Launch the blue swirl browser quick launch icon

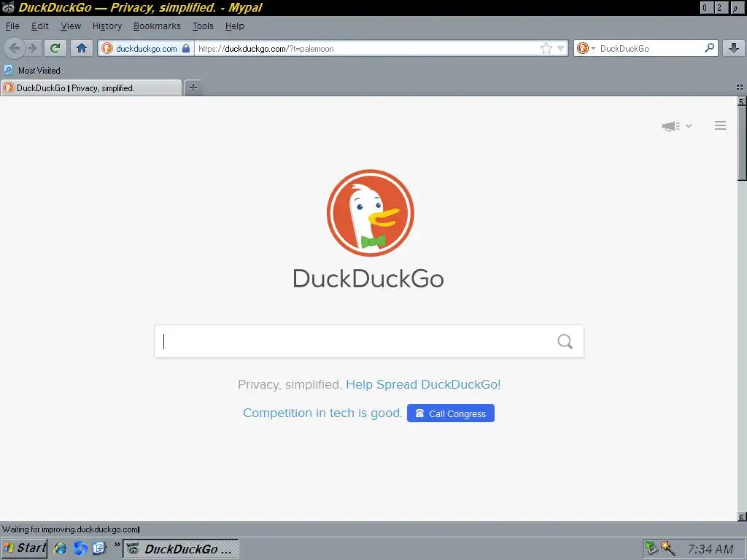(x=80, y=548)
